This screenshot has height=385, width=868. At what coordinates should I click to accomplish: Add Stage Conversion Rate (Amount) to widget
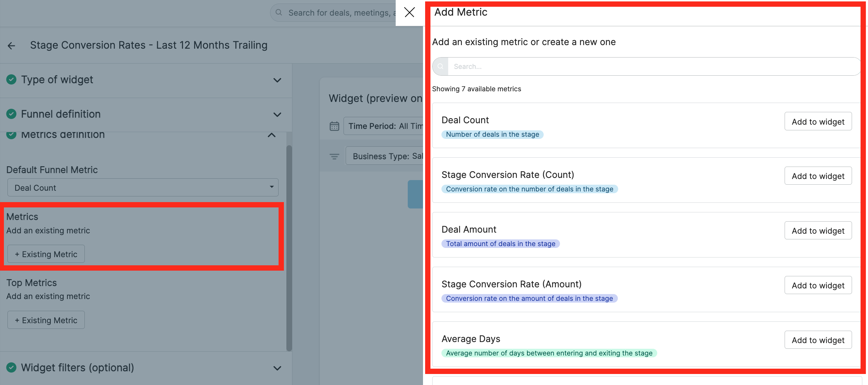[x=818, y=285]
